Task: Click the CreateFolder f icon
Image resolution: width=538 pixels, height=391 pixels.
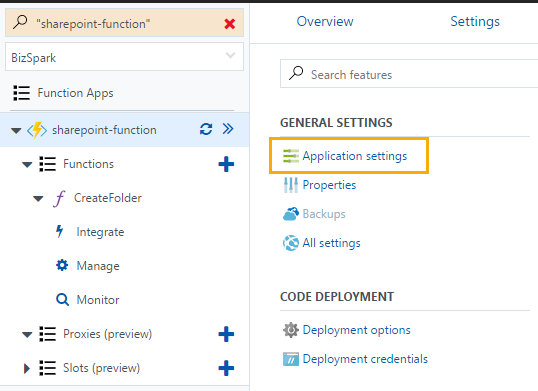Action: pos(59,199)
